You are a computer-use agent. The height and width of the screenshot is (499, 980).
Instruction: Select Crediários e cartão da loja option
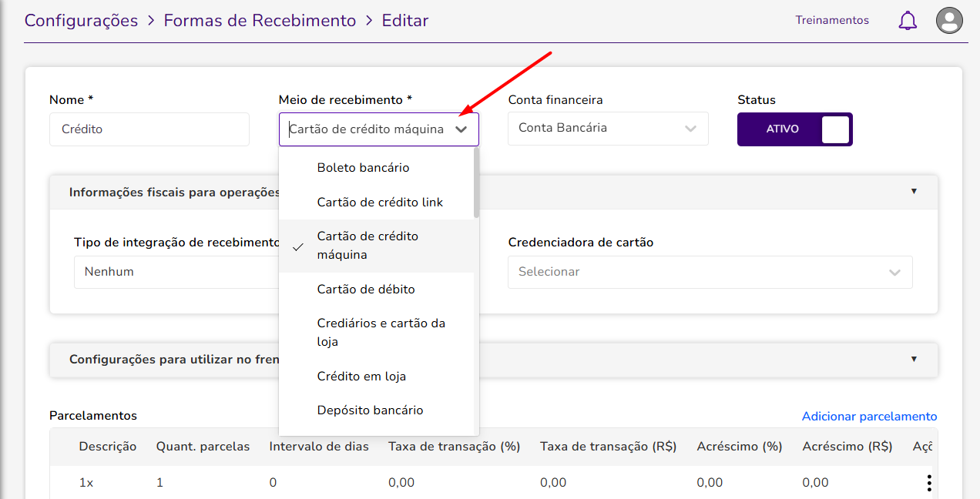[376, 333]
